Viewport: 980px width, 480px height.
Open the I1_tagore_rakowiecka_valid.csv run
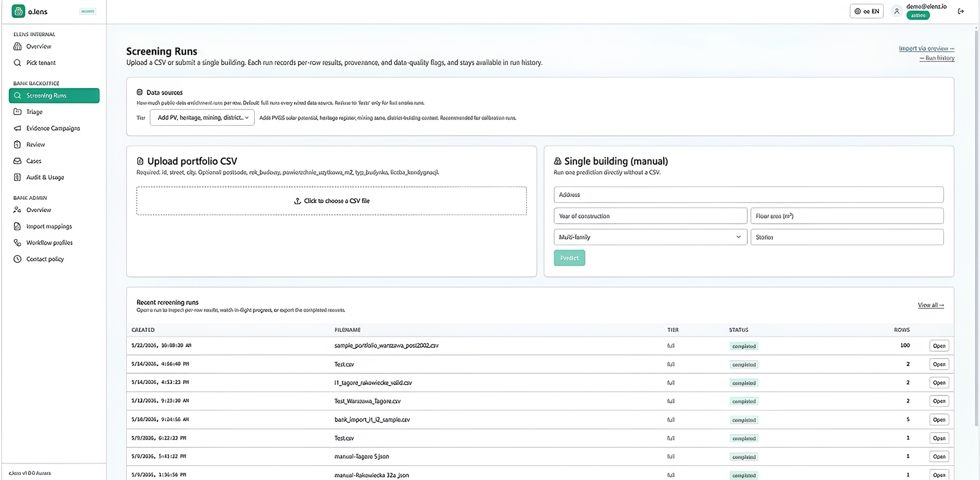tap(939, 383)
